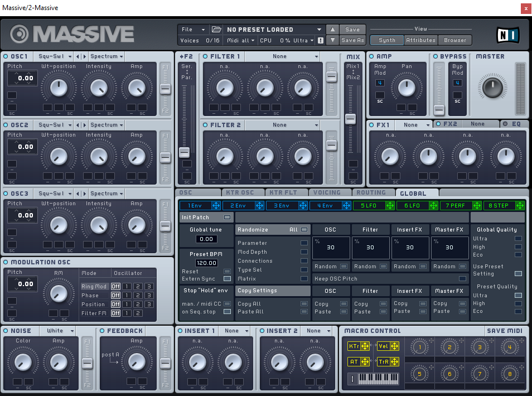Image resolution: width=532 pixels, height=396 pixels.
Task: Click the NI logo
Action: coord(508,35)
